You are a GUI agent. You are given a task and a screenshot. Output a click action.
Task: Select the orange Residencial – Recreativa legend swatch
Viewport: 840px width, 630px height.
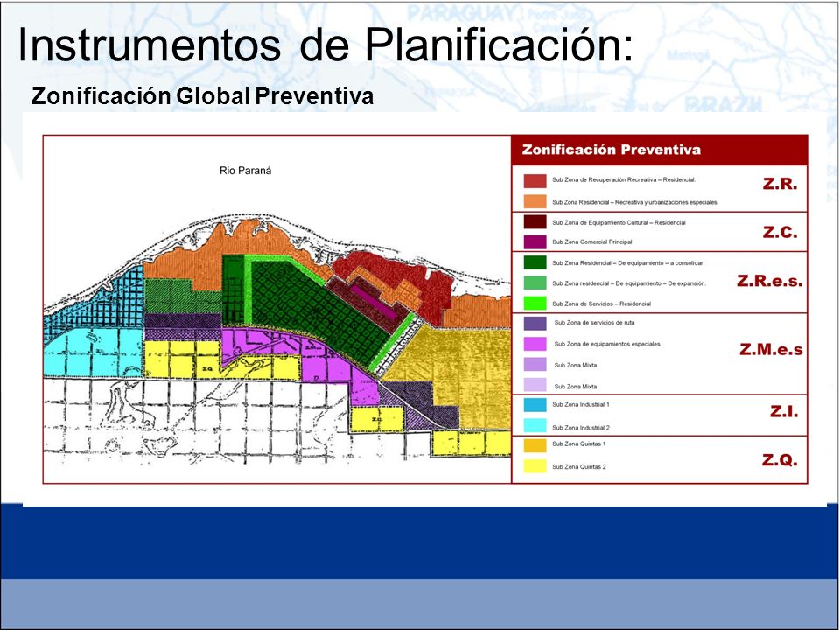[535, 201]
